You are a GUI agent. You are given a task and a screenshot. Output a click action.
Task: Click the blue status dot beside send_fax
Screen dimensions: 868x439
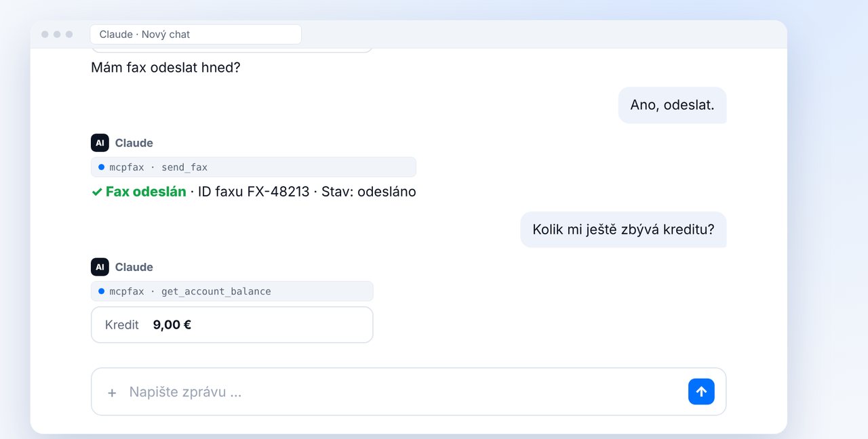[101, 167]
